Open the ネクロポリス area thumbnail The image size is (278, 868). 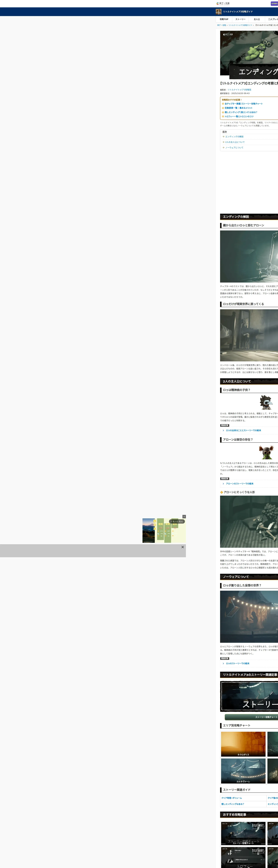pyautogui.click(x=243, y=744)
